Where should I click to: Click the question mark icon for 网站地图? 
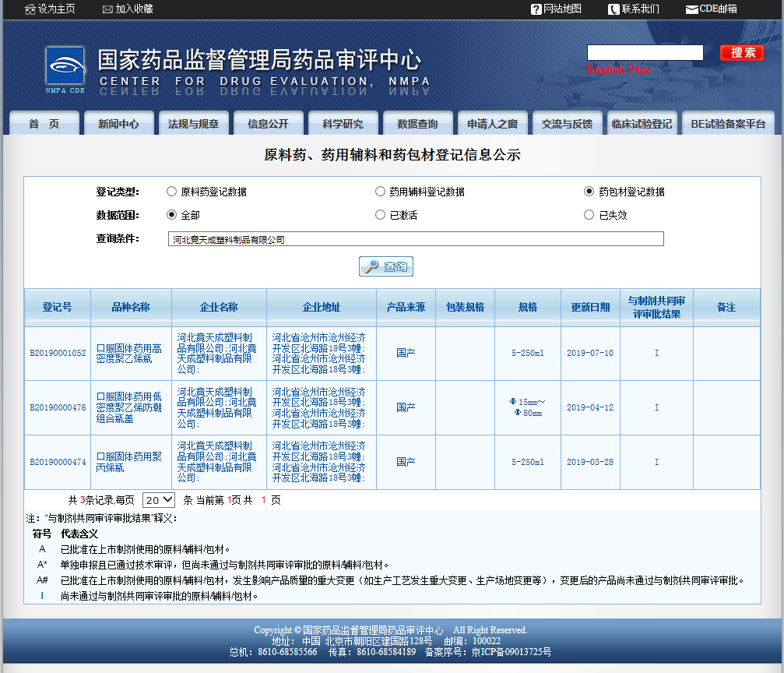coord(536,9)
